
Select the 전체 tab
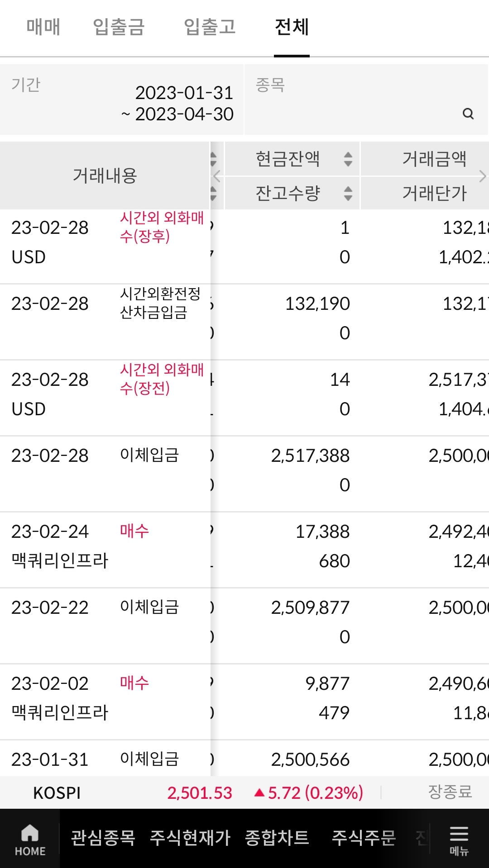tap(292, 27)
